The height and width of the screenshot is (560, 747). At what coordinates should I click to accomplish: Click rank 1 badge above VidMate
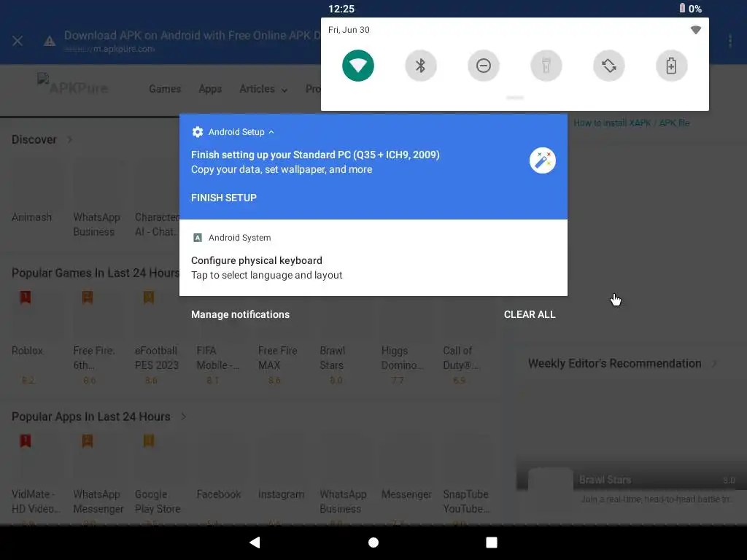[26, 441]
